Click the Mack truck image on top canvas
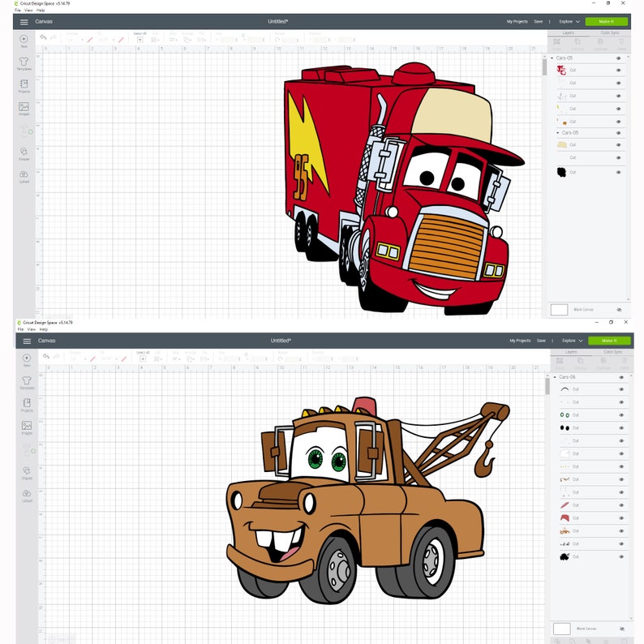 tap(404, 188)
